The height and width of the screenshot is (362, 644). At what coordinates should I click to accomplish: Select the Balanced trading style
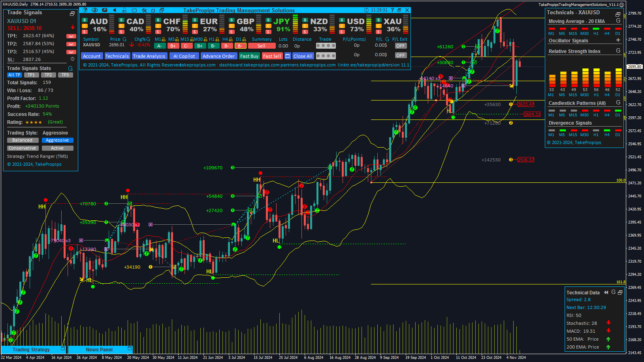23,140
